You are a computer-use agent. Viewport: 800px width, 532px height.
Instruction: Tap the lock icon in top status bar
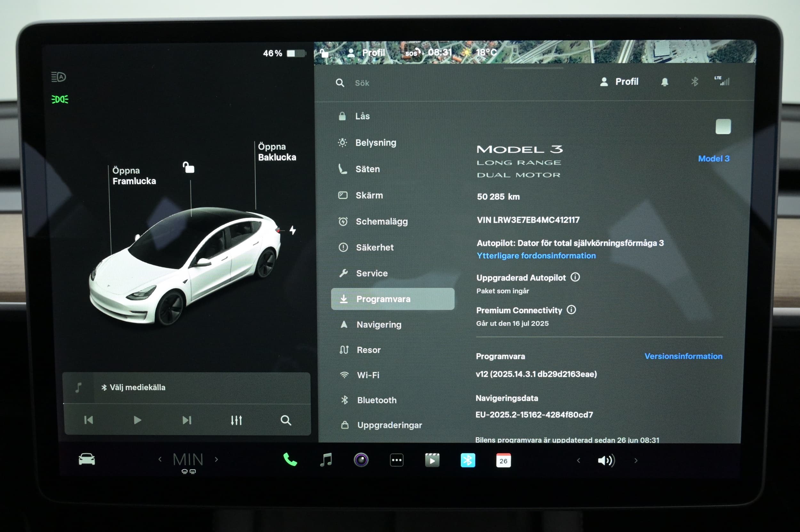tap(324, 53)
